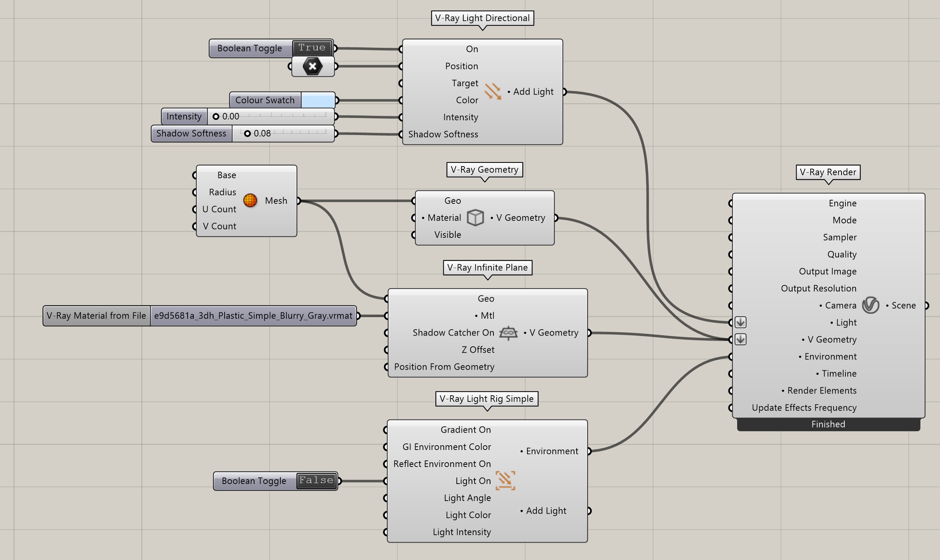Click the Position input on Light Directional
The height and width of the screenshot is (560, 940).
(462, 66)
